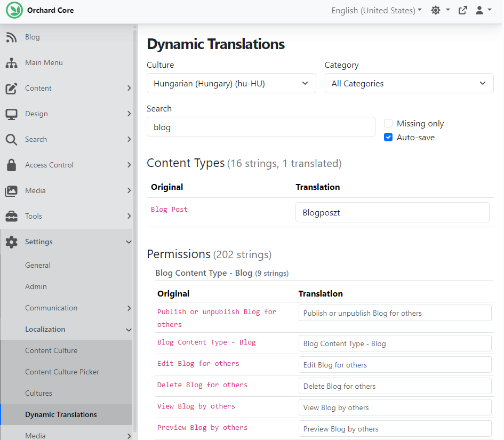Click the Search input containing blog

coord(261,127)
